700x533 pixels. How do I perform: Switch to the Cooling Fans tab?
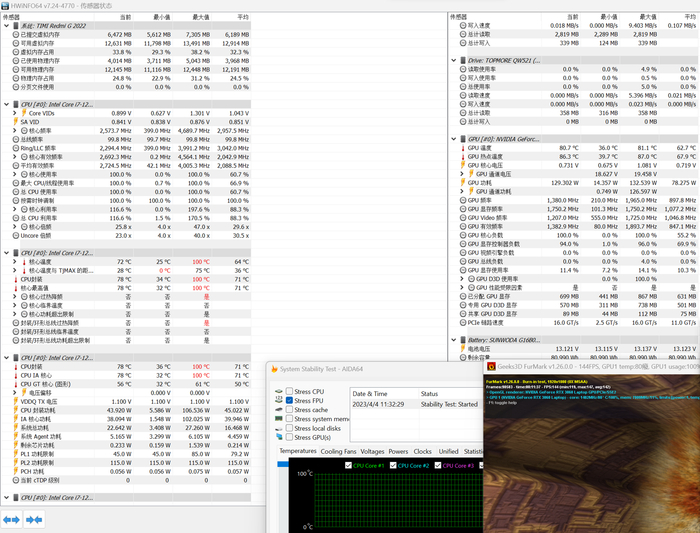339,451
